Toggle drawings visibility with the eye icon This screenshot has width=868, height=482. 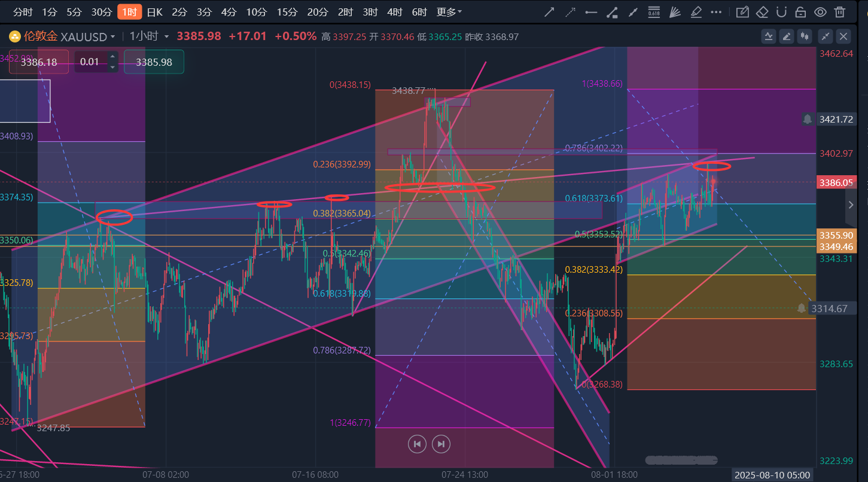coord(820,12)
